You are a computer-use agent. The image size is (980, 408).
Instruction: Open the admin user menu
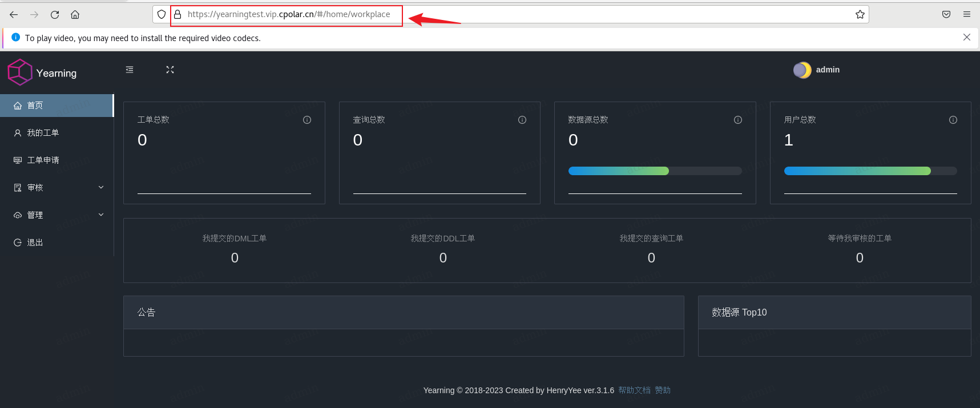[828, 70]
